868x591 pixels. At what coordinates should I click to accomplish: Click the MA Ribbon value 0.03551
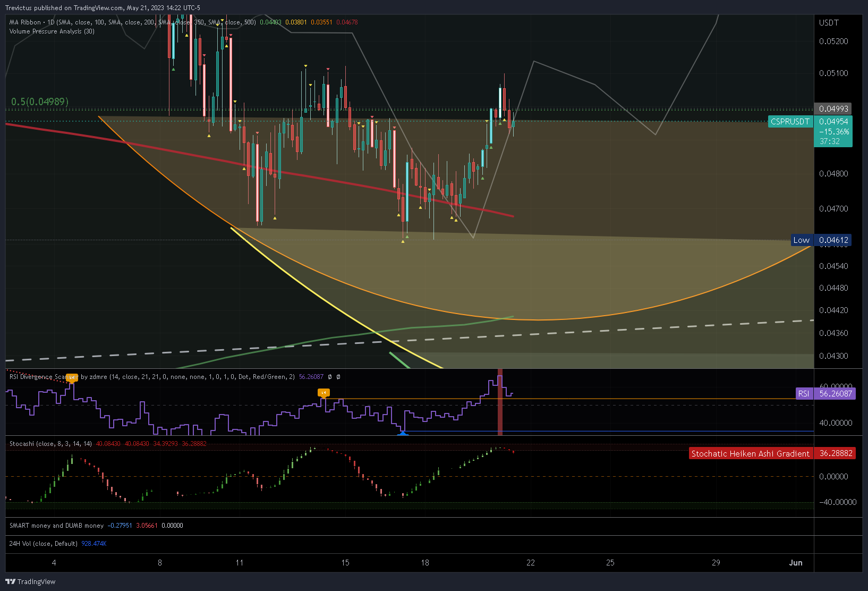pyautogui.click(x=321, y=22)
